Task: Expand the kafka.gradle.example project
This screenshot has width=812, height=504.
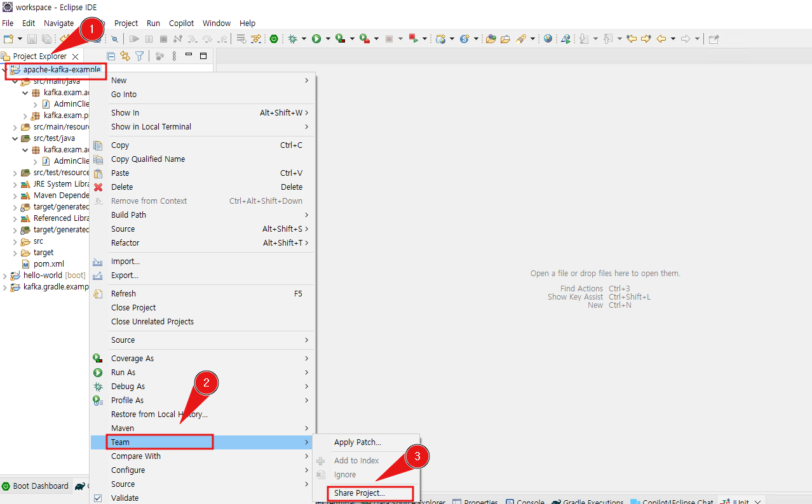Action: (x=5, y=287)
